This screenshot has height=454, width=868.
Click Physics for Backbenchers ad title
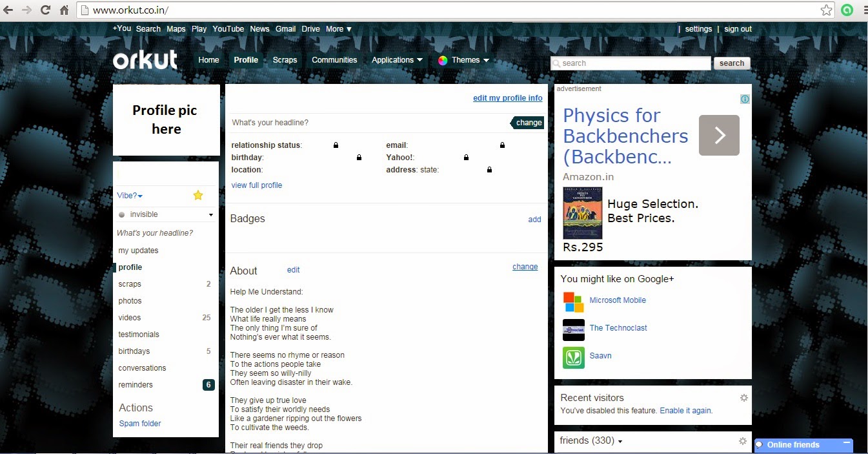coord(625,136)
